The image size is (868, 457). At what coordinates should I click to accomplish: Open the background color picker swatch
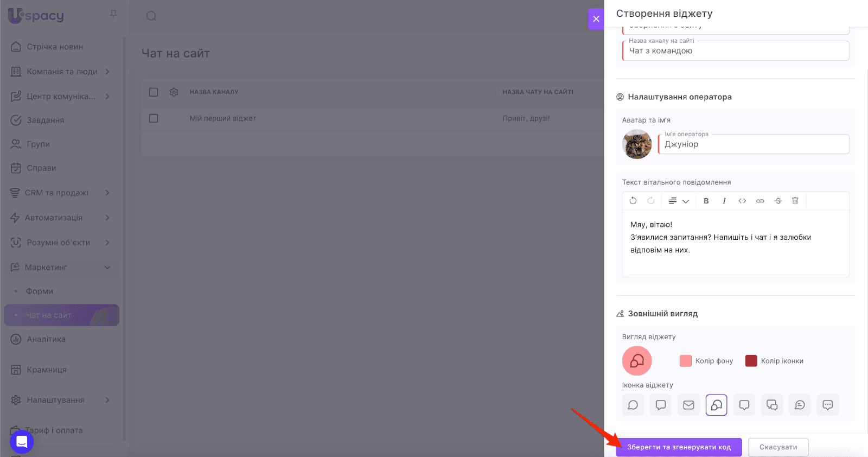click(x=686, y=361)
